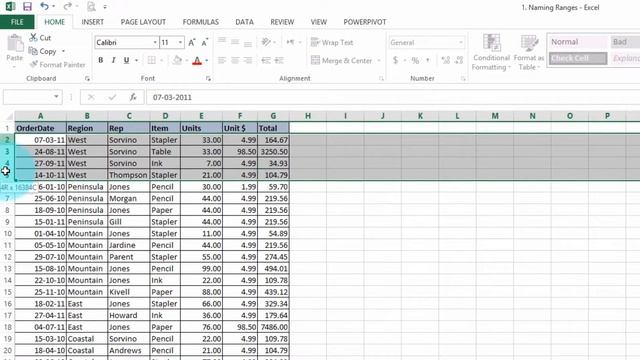Apply the Bad cell style
Image resolution: width=640 pixels, height=360 pixels.
click(625, 42)
